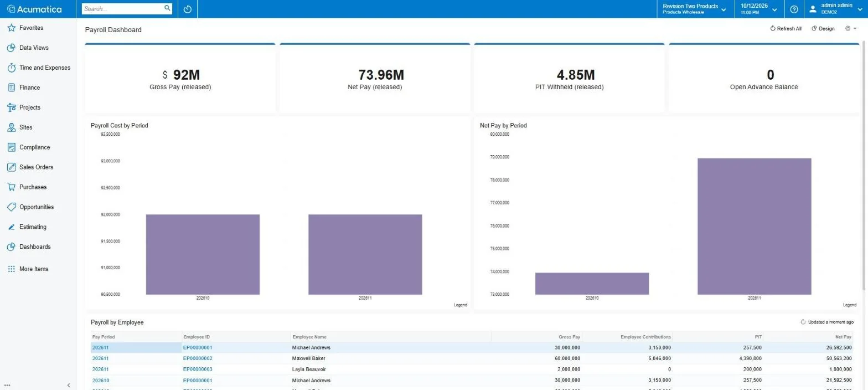Click the Estimating icon in sidebar
The width and height of the screenshot is (868, 390).
click(11, 227)
